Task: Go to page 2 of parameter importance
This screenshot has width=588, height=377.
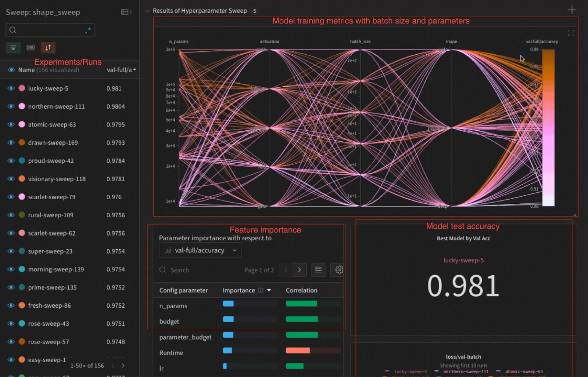Action: pos(300,270)
